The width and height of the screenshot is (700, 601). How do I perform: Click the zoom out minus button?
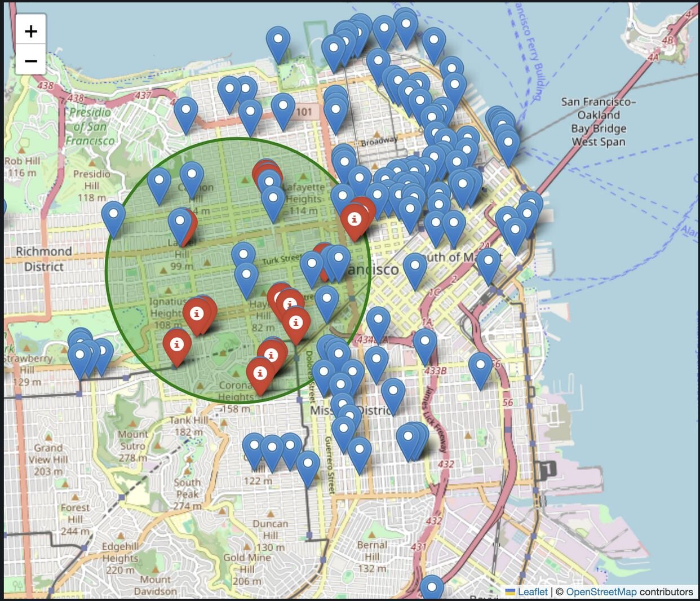click(x=30, y=60)
